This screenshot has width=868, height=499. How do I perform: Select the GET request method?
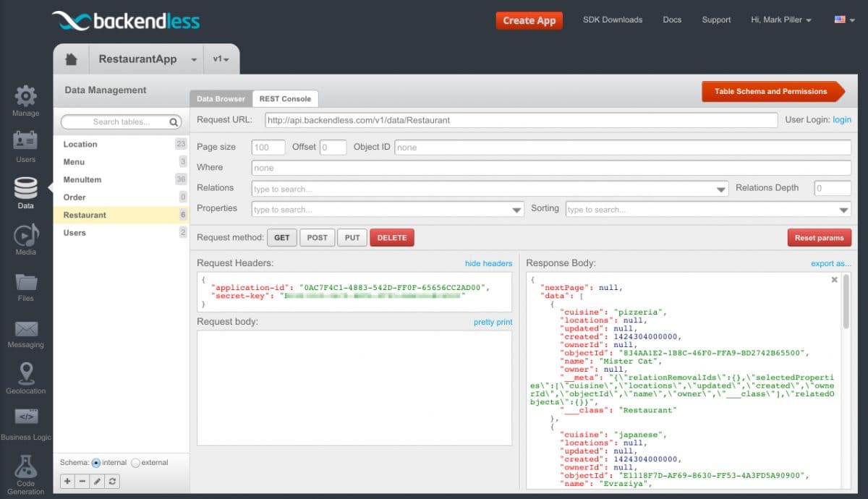[x=282, y=238]
